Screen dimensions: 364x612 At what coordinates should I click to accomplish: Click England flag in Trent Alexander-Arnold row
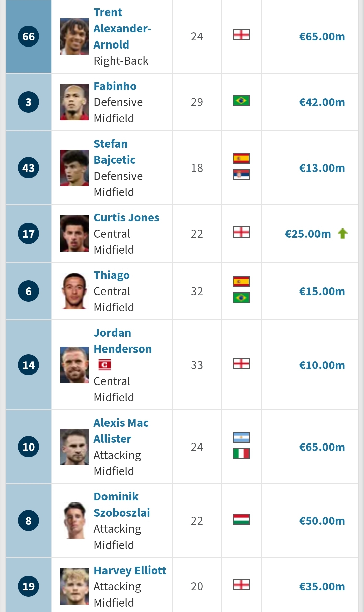tap(241, 35)
